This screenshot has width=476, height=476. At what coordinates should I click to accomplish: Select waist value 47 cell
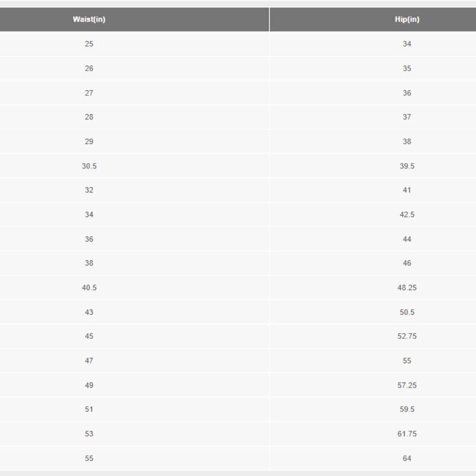pyautogui.click(x=89, y=361)
